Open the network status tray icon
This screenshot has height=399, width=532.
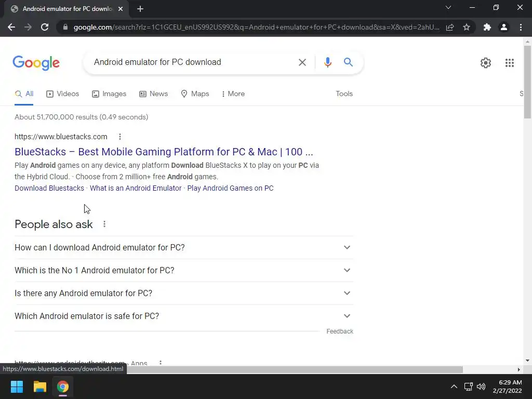468,387
